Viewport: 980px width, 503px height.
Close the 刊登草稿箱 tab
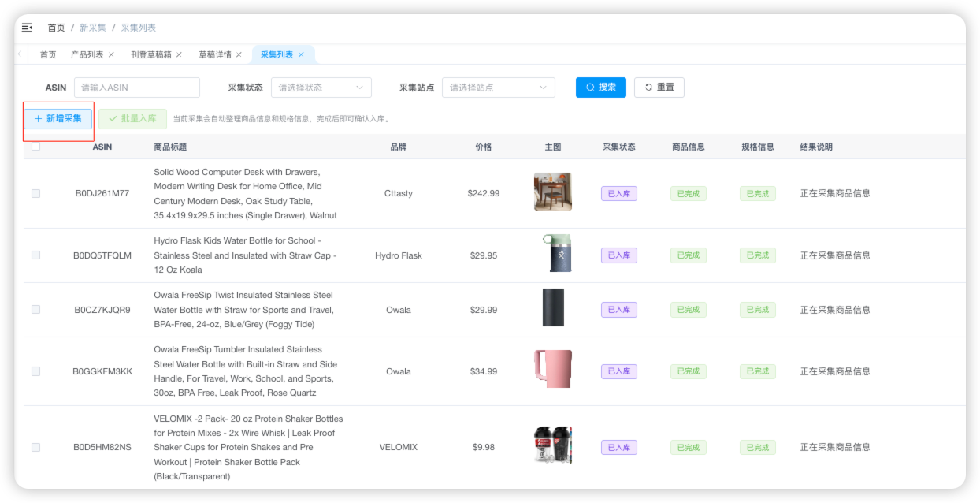(179, 54)
